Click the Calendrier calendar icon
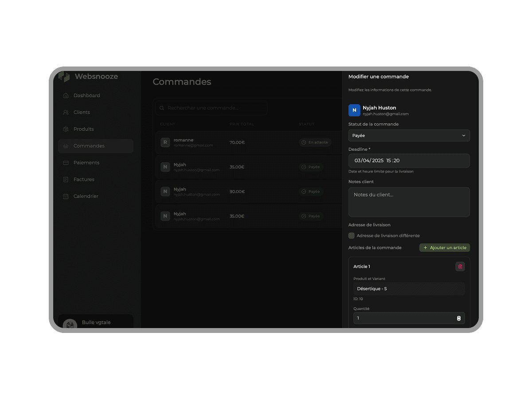 point(66,196)
